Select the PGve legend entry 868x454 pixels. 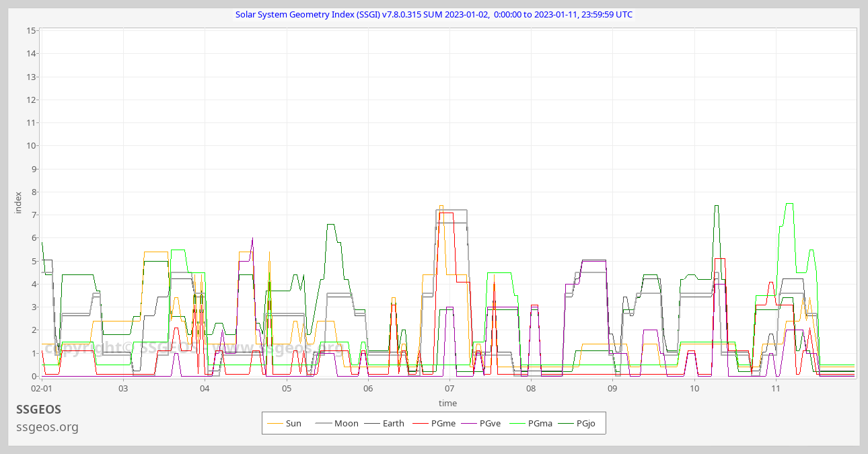(x=482, y=423)
